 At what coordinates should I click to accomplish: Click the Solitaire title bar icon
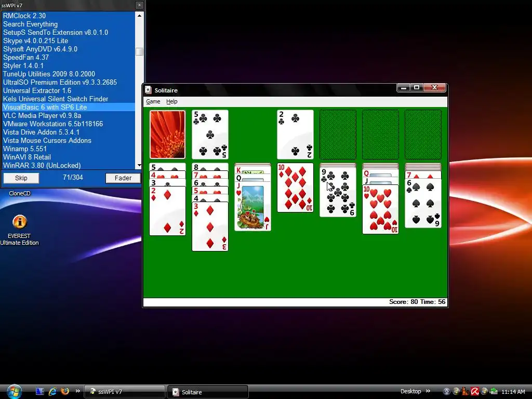[x=148, y=90]
